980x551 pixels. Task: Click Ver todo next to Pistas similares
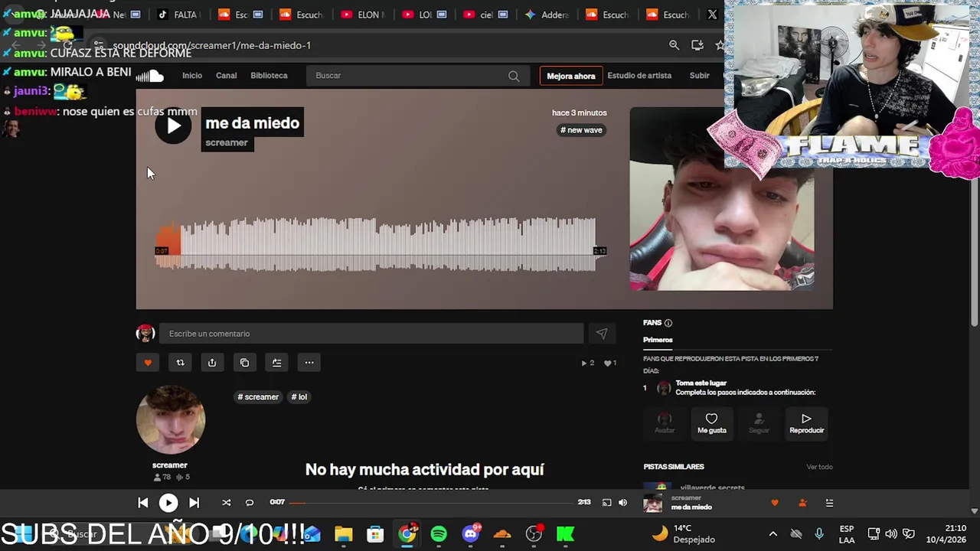[x=819, y=467]
